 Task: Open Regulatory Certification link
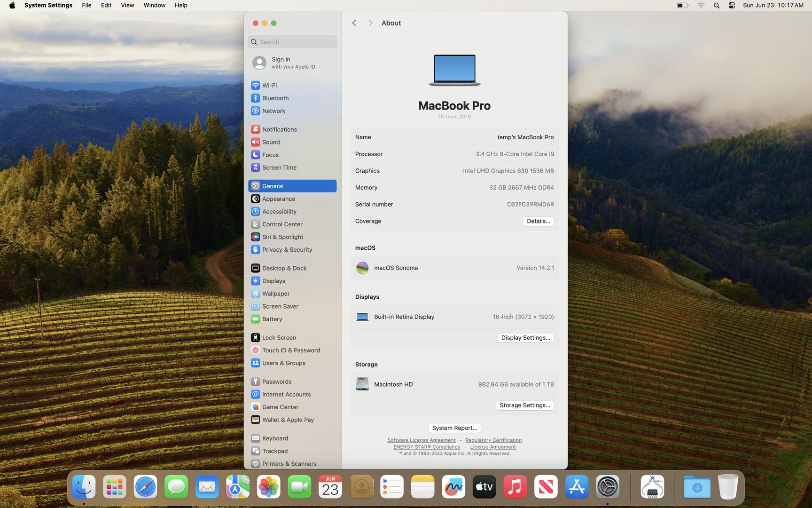[x=493, y=440]
